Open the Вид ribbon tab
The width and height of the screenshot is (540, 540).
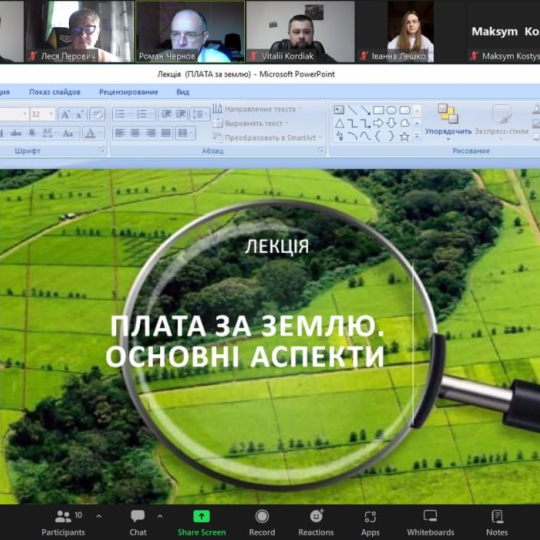[183, 92]
